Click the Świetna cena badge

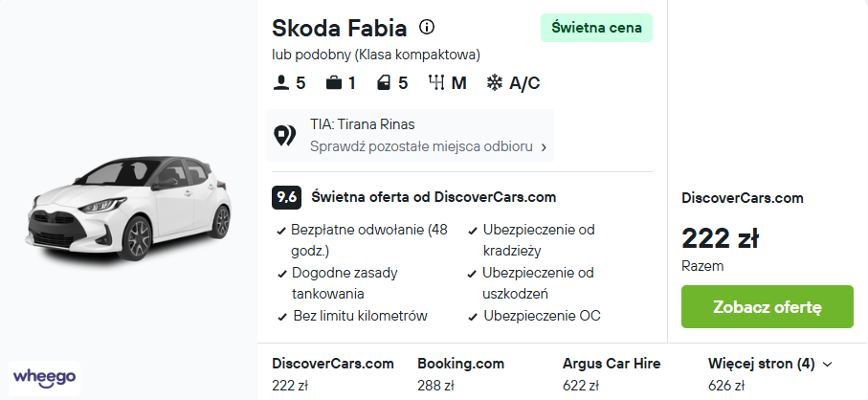pos(596,28)
